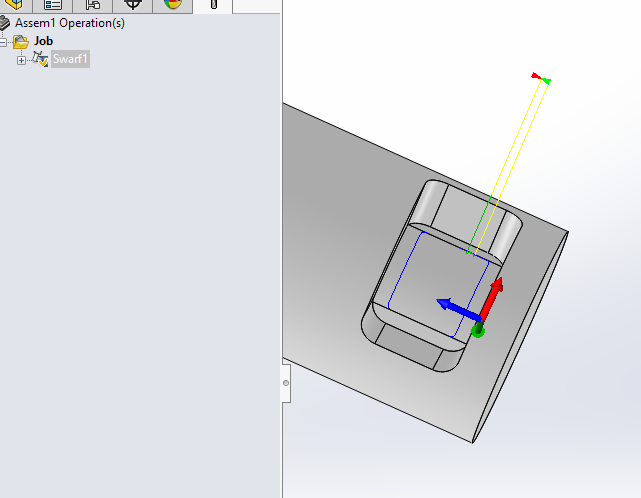
Task: Switch to the DisplayManager color ball tab
Action: coord(173,4)
